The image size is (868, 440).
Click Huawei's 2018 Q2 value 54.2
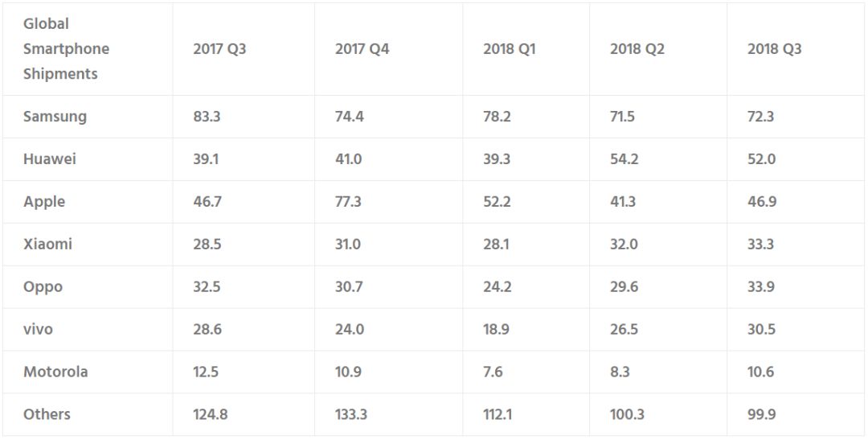pos(624,159)
